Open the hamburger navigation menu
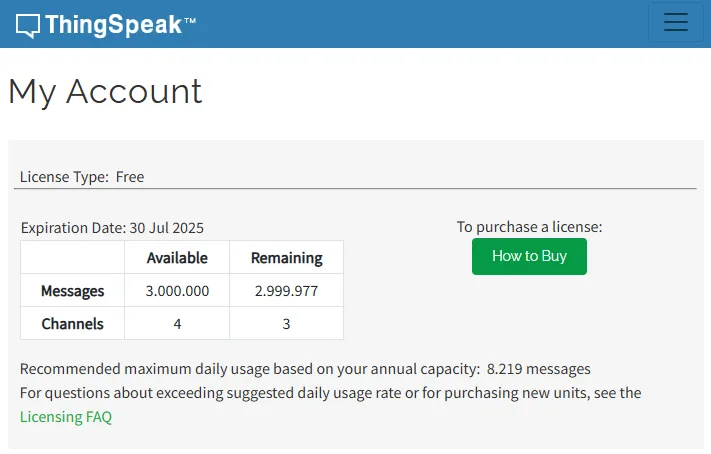 676,23
